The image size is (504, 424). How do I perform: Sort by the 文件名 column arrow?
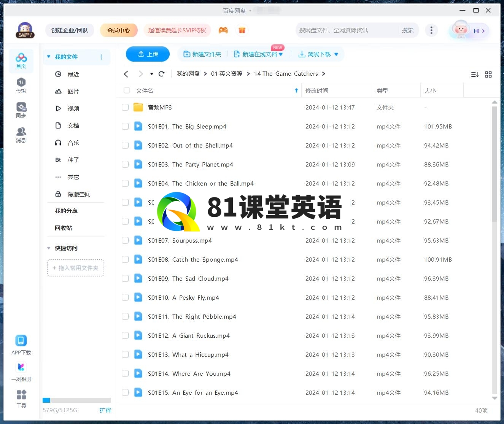pos(296,91)
